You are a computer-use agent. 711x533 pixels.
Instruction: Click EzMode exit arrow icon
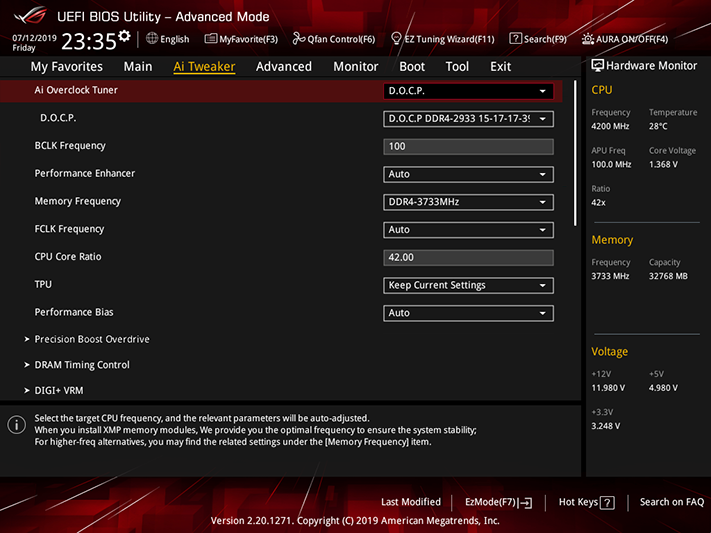[x=526, y=503]
